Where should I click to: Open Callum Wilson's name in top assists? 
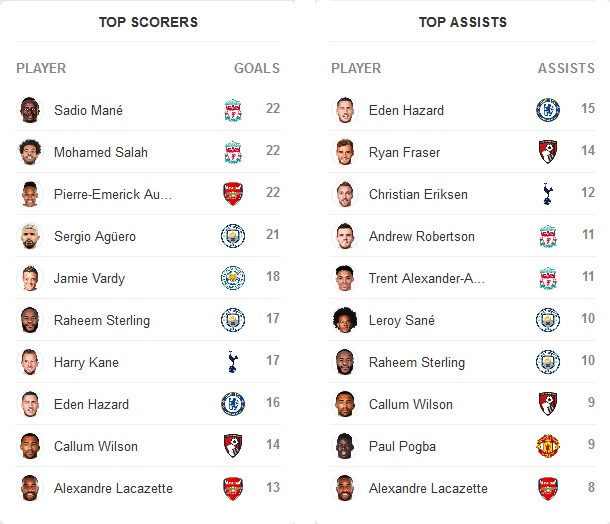(410, 405)
